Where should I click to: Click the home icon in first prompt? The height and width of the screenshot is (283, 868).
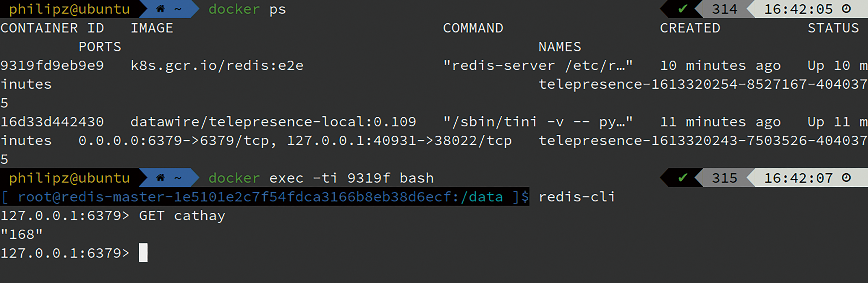coord(160,9)
